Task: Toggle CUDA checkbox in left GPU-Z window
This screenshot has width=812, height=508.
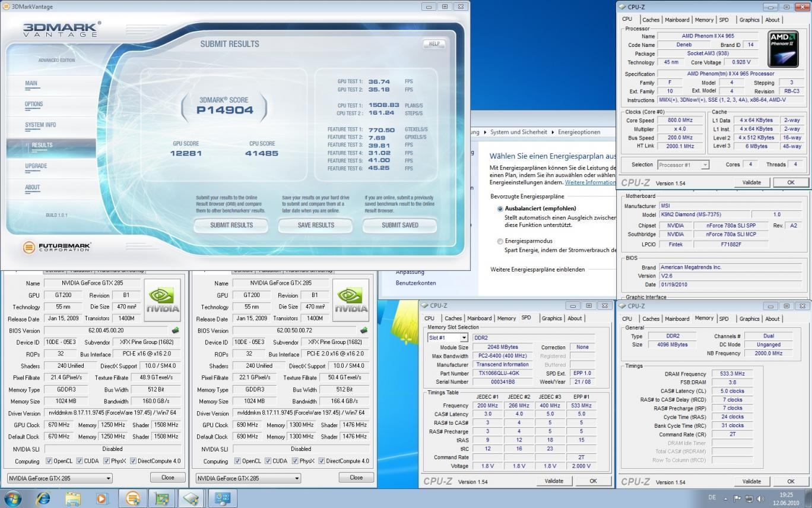Action: click(x=80, y=461)
